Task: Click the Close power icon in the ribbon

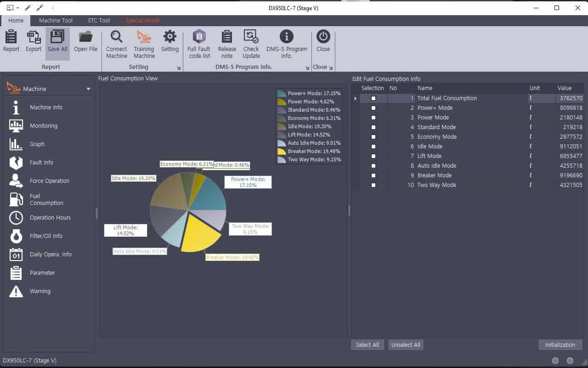Action: 323,37
